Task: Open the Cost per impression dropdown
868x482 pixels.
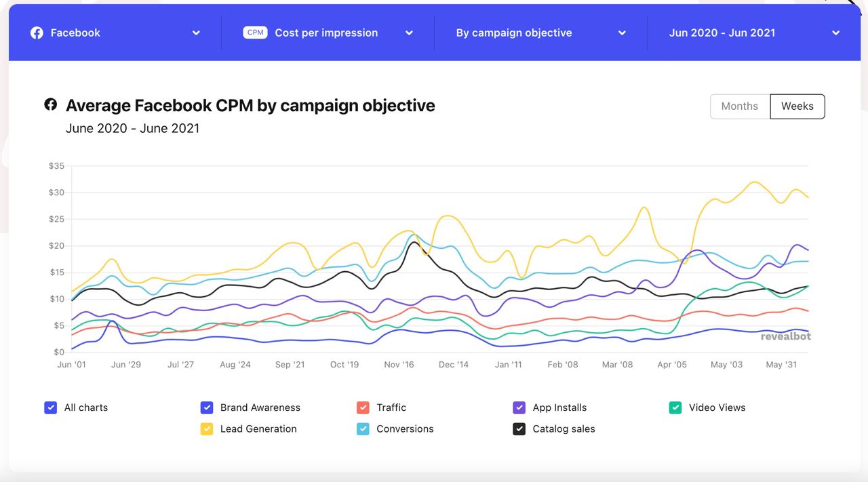Action: pos(409,33)
